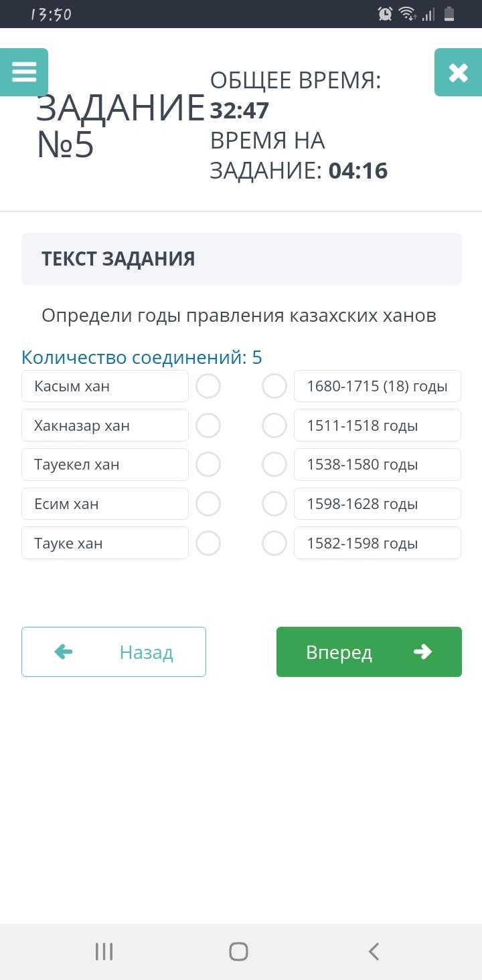
Task: Select radio circle next to Касым хан
Action: click(208, 386)
